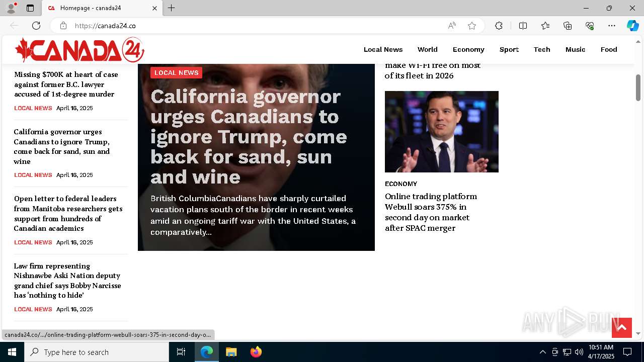This screenshot has height=362, width=644.
Task: Open the Manitoba researchers open letter article
Action: (x=68, y=213)
